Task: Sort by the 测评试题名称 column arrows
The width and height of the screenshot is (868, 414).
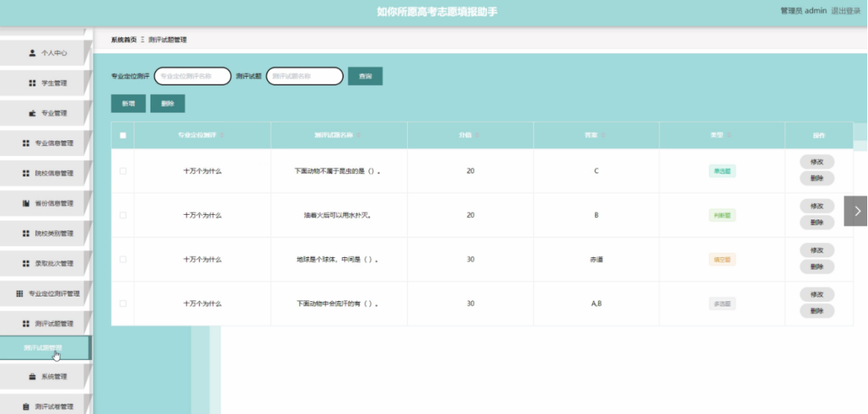Action: 358,135
